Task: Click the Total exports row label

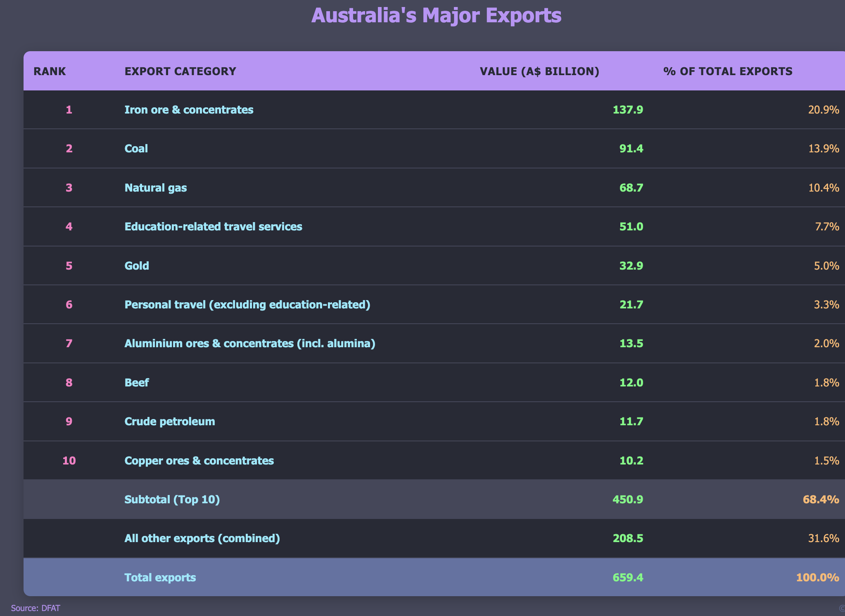Action: [x=160, y=578]
